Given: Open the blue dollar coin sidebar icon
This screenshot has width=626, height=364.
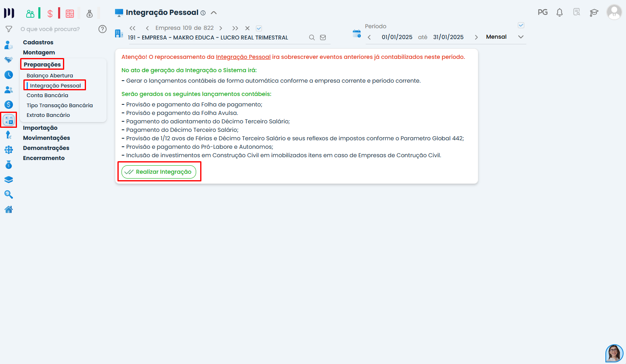Looking at the screenshot, I should pos(8,105).
